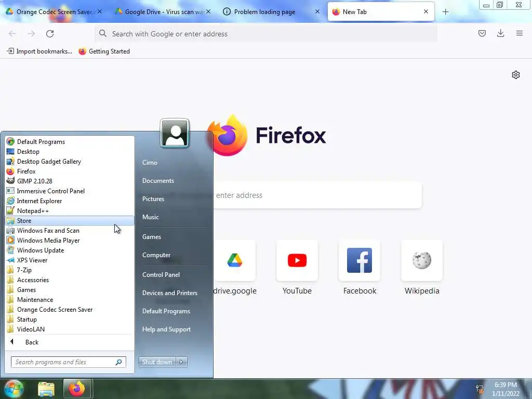The height and width of the screenshot is (399, 532).
Task: Click the Desktop entry in programs list
Action: (x=70, y=152)
